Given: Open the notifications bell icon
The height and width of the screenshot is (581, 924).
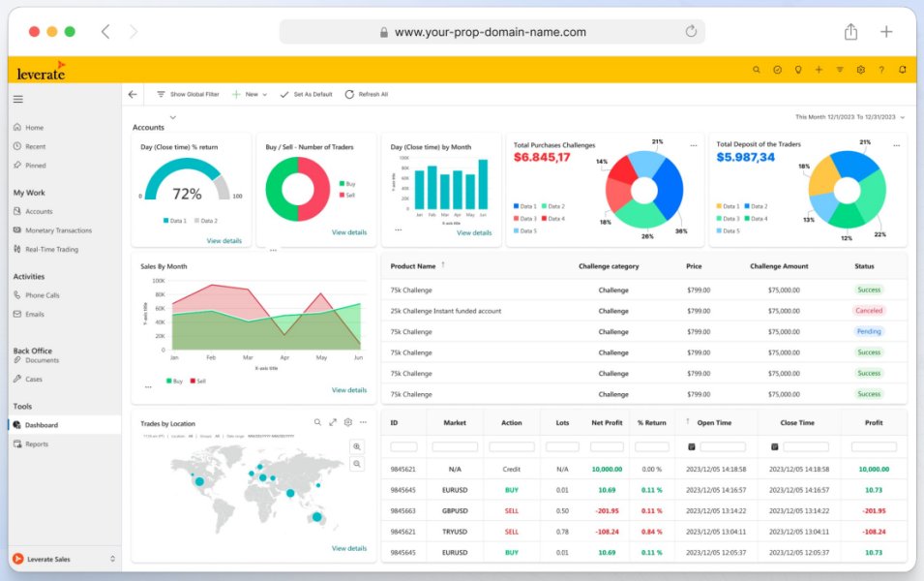Looking at the screenshot, I should pos(902,70).
